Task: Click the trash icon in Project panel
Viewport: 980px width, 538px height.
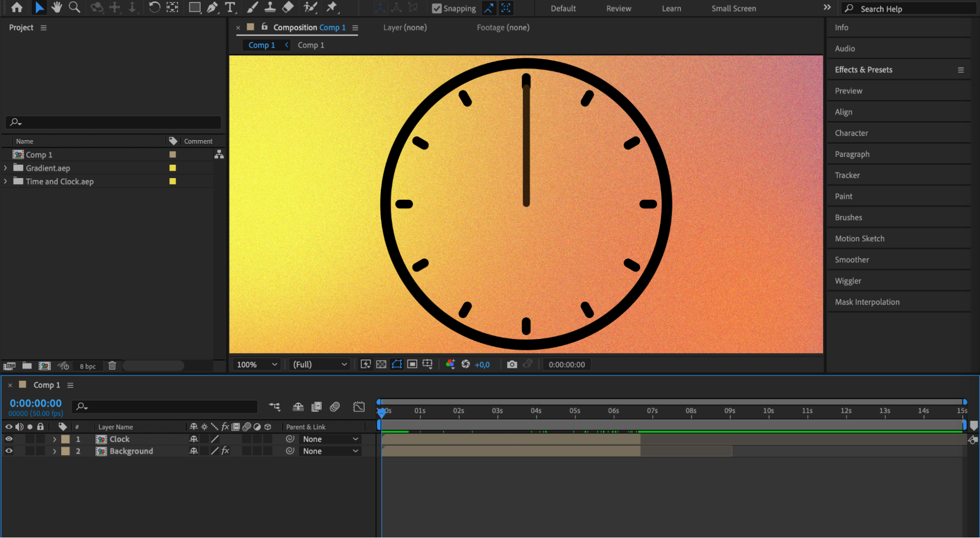Action: (112, 366)
